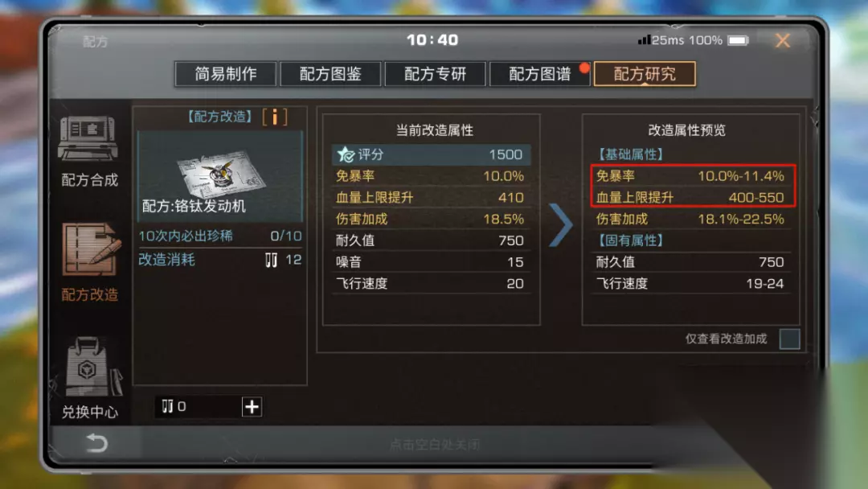Toggle 仅查看改造加成 checkbox

pos(789,339)
